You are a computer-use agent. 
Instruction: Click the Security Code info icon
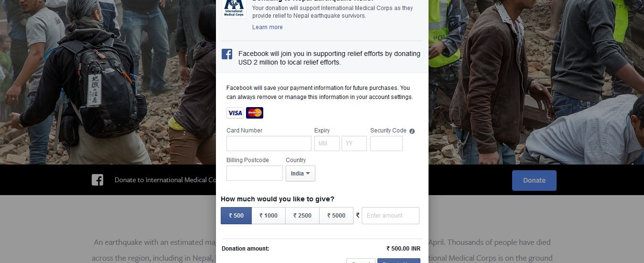412,131
